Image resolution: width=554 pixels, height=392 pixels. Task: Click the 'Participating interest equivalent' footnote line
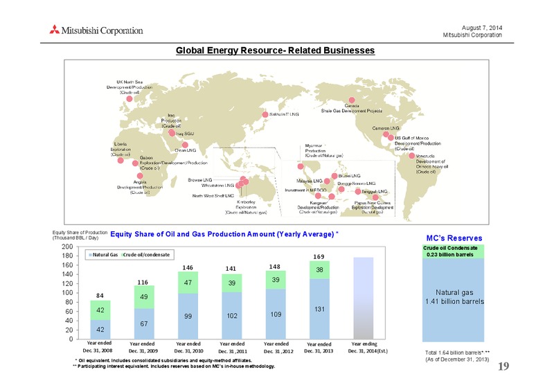click(174, 366)
